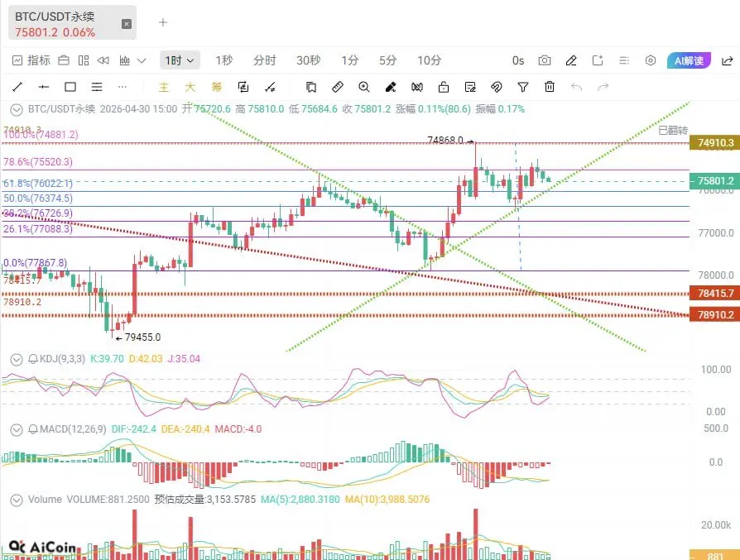Click the AI解读 button

tap(689, 60)
